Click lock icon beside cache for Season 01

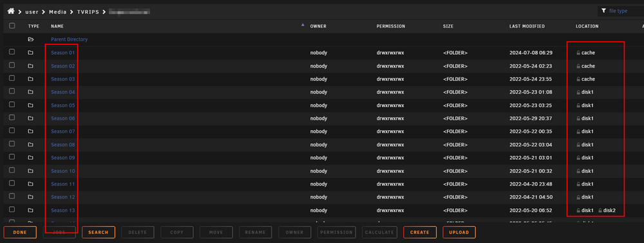578,53
